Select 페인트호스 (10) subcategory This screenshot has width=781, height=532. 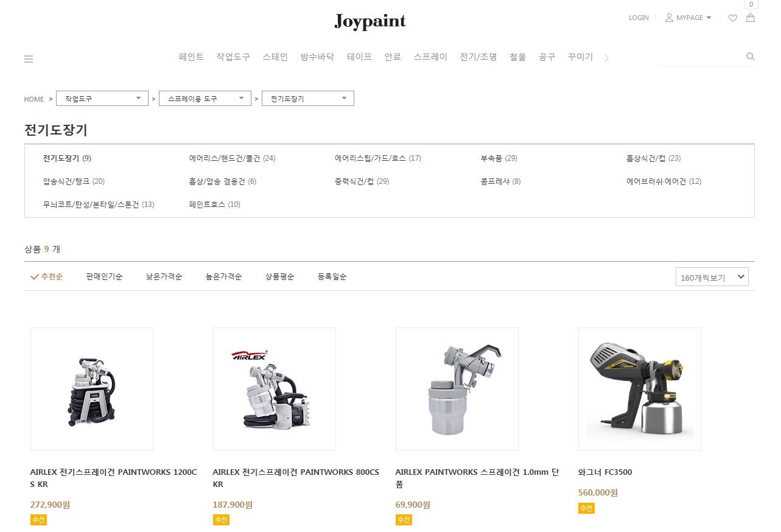(x=214, y=205)
